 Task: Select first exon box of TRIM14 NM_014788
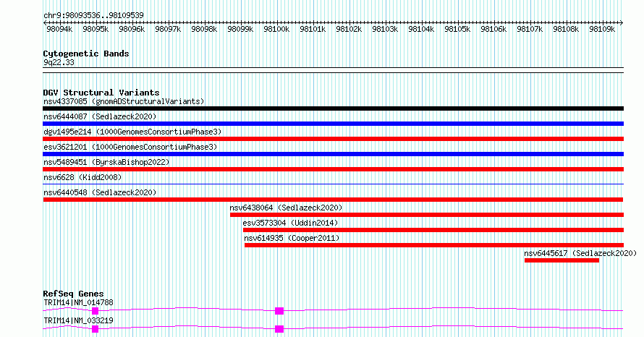[x=96, y=311]
